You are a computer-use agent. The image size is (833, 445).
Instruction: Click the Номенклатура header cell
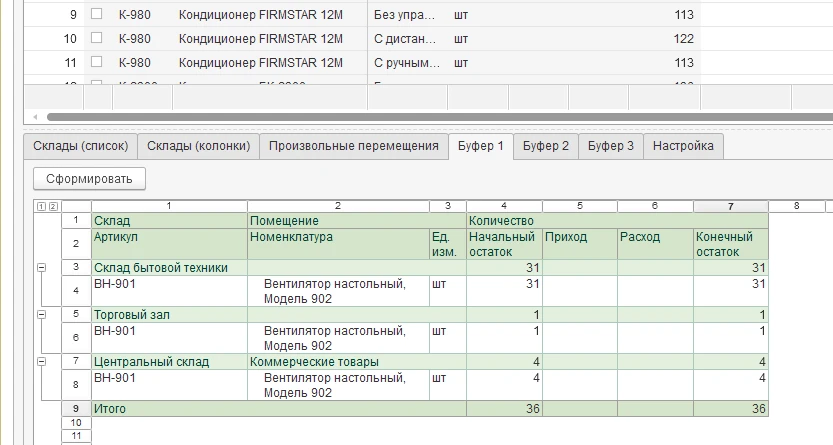point(338,244)
